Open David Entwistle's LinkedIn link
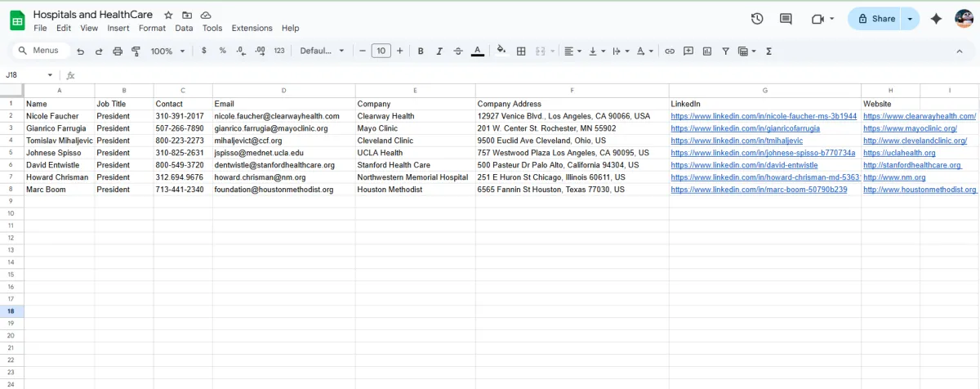 point(744,165)
